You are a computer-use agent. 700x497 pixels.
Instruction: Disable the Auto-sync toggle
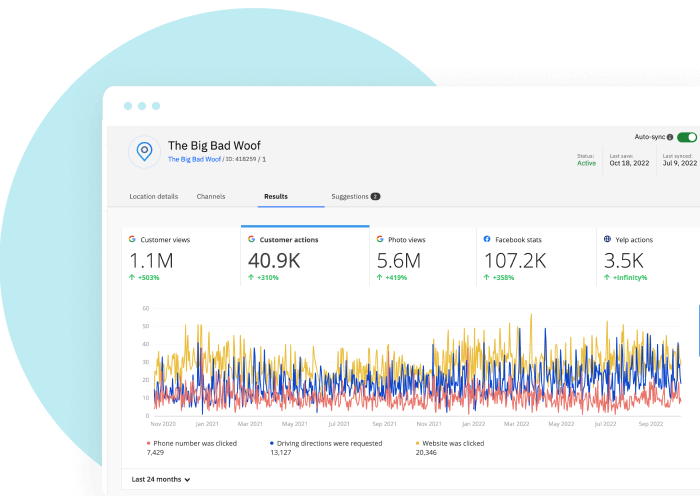coord(687,137)
